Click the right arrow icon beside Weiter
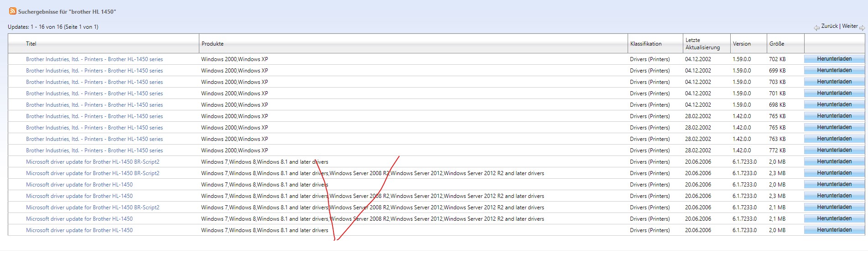 862,28
